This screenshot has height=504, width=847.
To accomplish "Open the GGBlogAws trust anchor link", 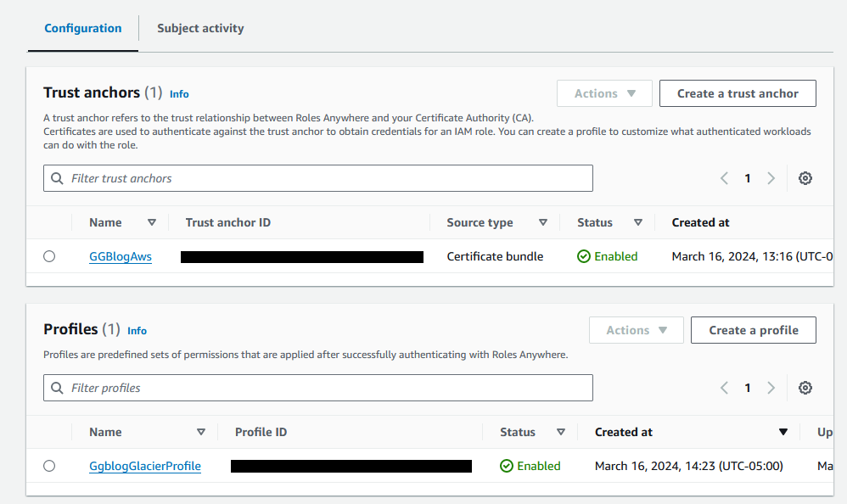I will [x=120, y=255].
